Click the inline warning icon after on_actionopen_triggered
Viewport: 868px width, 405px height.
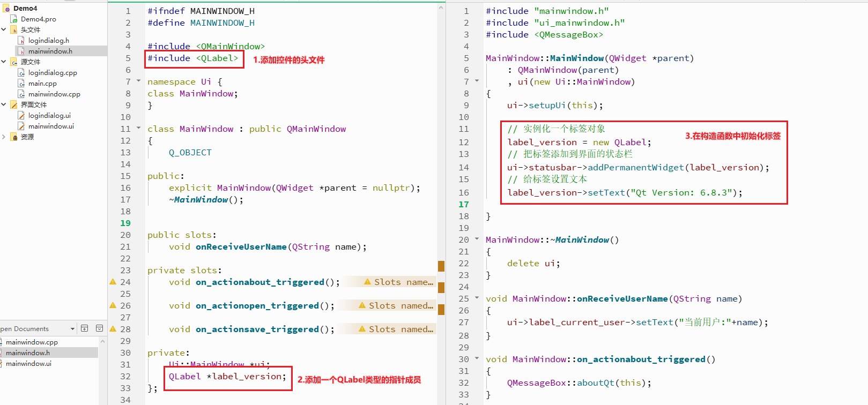362,305
